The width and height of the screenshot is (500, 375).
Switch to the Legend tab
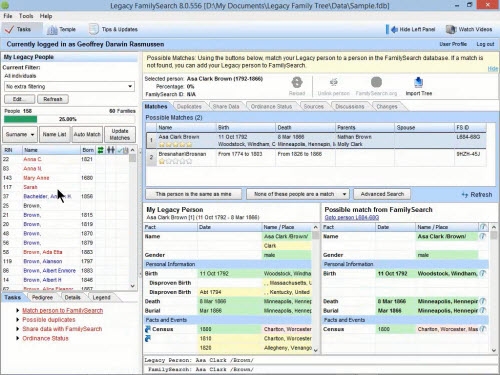click(x=101, y=297)
